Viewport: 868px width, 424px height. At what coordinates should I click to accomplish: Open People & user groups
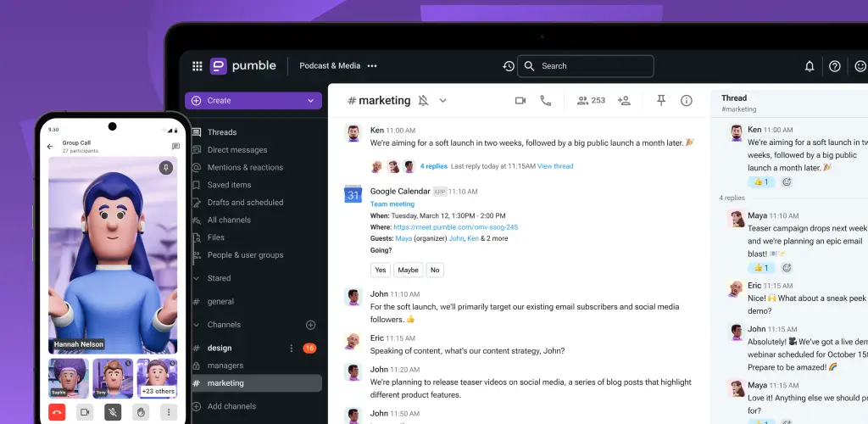coord(245,255)
